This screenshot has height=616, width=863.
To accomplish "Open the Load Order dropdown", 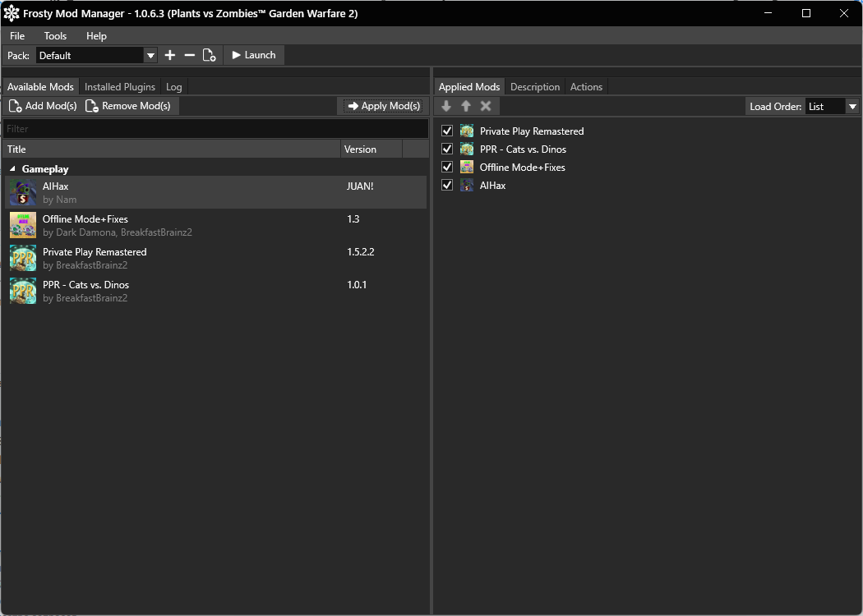I will (x=832, y=107).
